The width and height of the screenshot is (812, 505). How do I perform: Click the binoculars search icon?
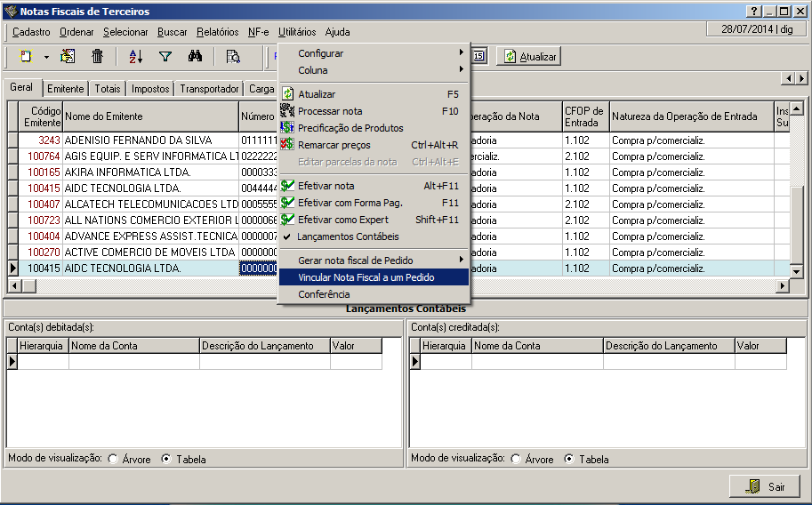[x=197, y=57]
